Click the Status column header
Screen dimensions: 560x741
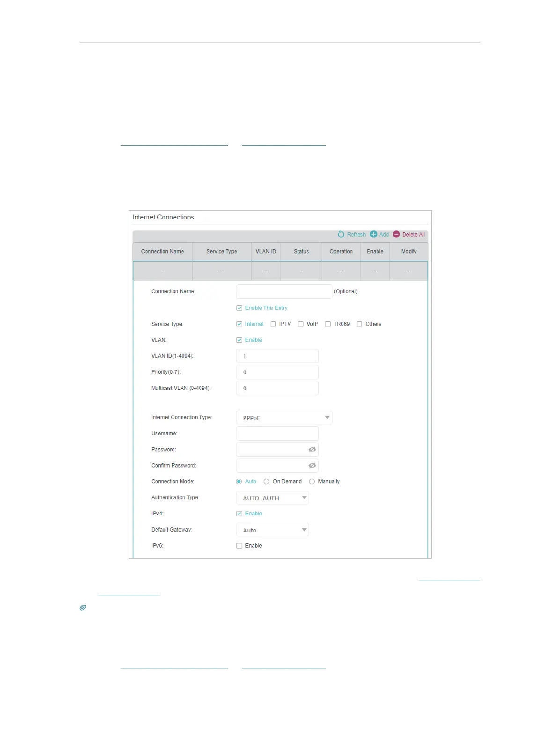coord(301,252)
